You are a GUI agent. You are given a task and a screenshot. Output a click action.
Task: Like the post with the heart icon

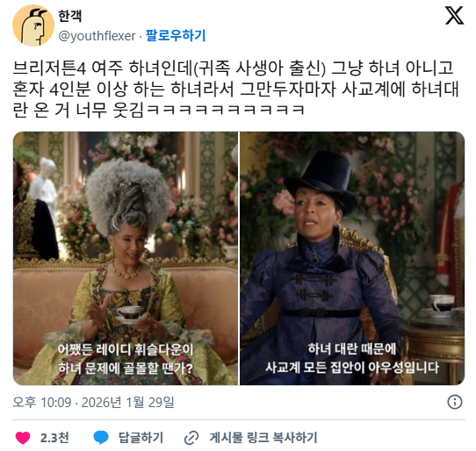23,438
